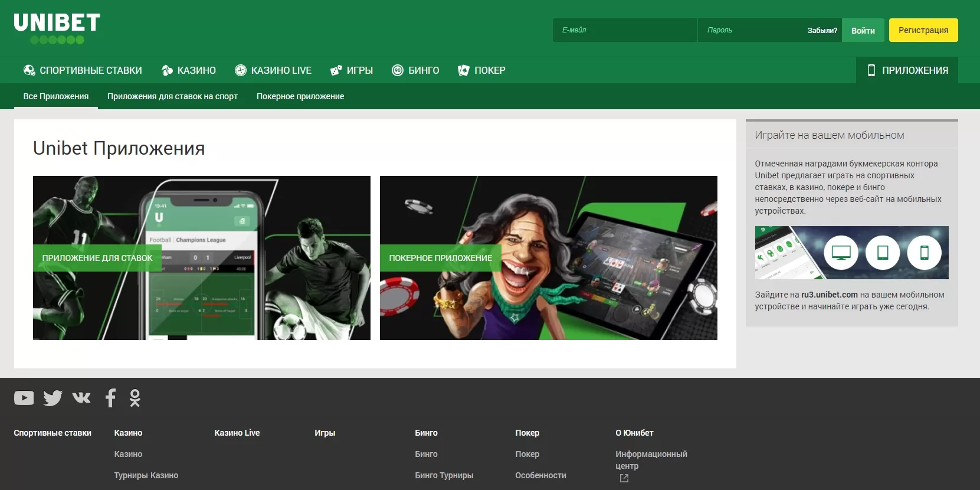Click the yellow Регистрация button

point(923,30)
